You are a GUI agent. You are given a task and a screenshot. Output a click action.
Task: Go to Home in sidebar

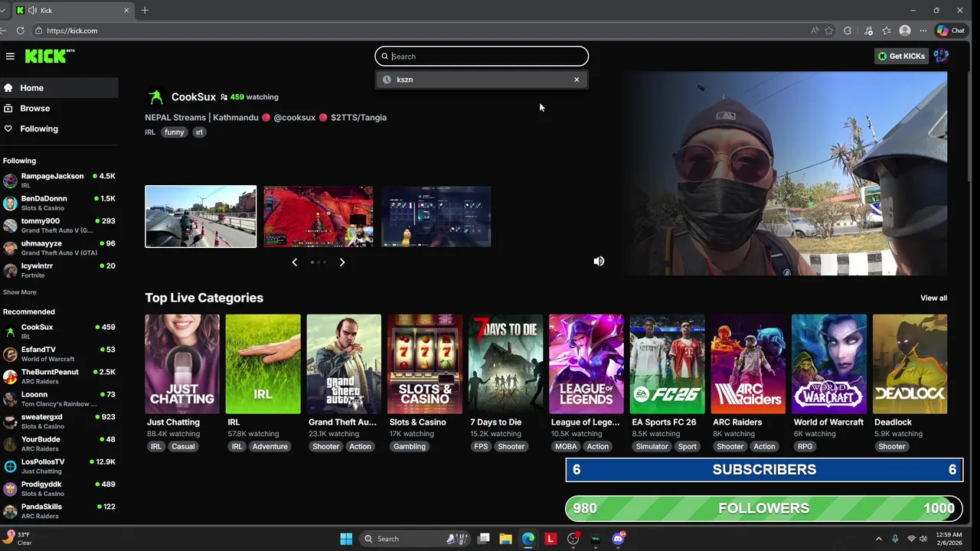pyautogui.click(x=59, y=88)
